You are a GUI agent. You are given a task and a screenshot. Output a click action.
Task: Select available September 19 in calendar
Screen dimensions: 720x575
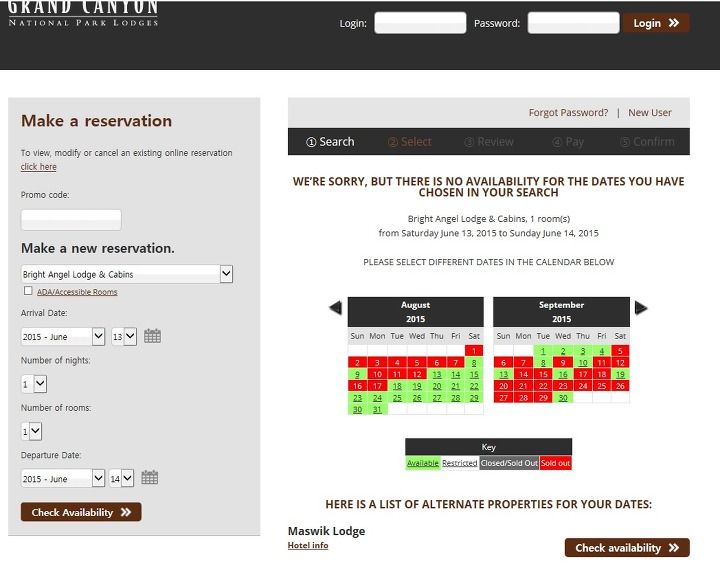pyautogui.click(x=620, y=374)
